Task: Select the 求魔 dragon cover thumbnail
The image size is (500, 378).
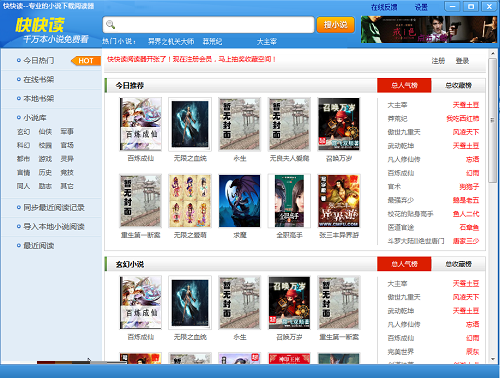Action: click(x=239, y=201)
